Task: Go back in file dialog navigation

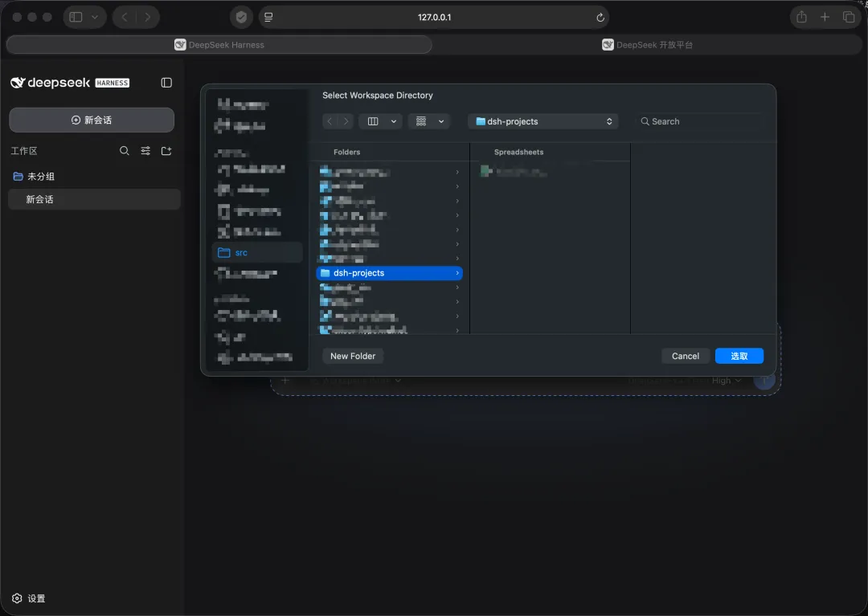Action: tap(330, 121)
